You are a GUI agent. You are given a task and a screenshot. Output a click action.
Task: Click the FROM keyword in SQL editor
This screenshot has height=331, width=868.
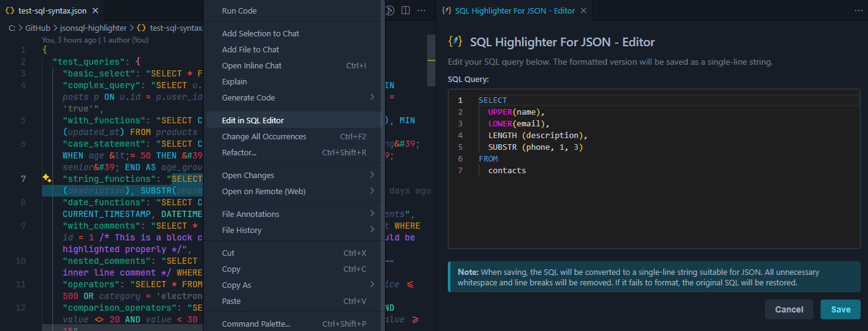(488, 158)
